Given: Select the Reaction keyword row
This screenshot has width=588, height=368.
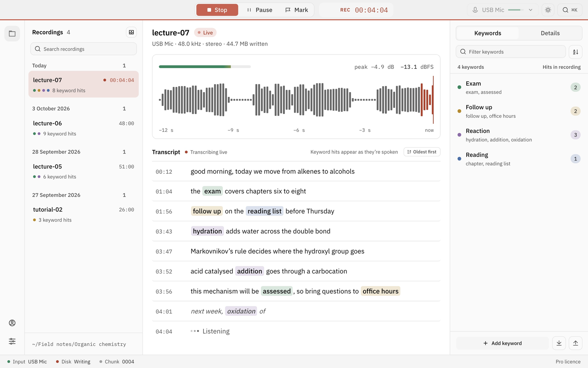Looking at the screenshot, I should tap(519, 135).
